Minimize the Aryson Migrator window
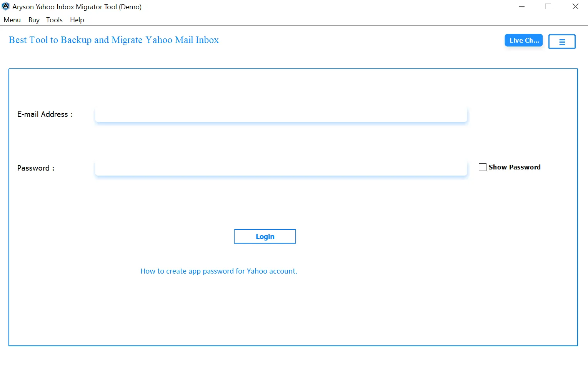 [521, 7]
